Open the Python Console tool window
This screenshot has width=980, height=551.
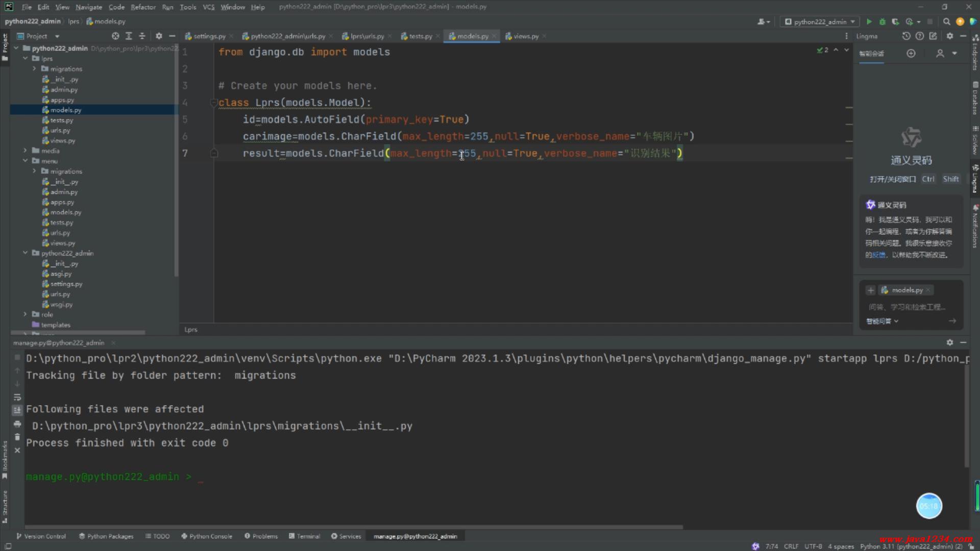tap(206, 536)
